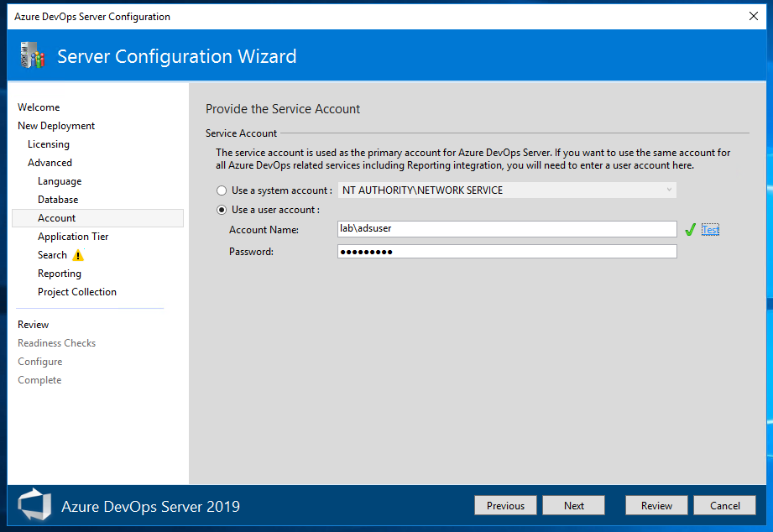Click the Password label
Viewport: 773px width, 532px height.
pos(252,252)
